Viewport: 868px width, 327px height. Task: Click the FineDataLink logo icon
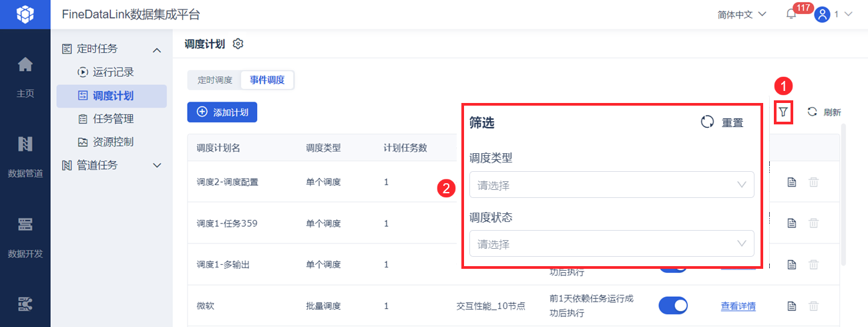tap(25, 14)
